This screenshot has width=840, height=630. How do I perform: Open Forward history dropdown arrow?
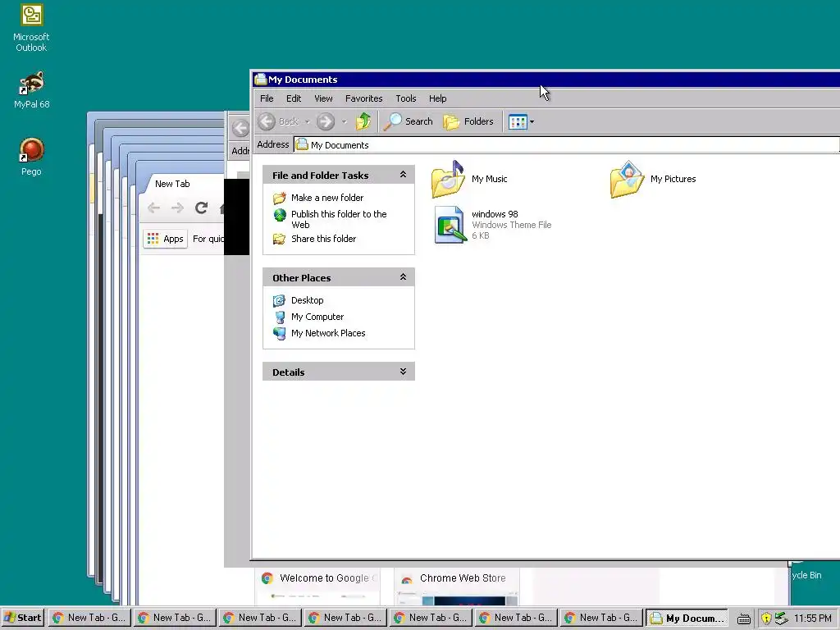pyautogui.click(x=344, y=122)
